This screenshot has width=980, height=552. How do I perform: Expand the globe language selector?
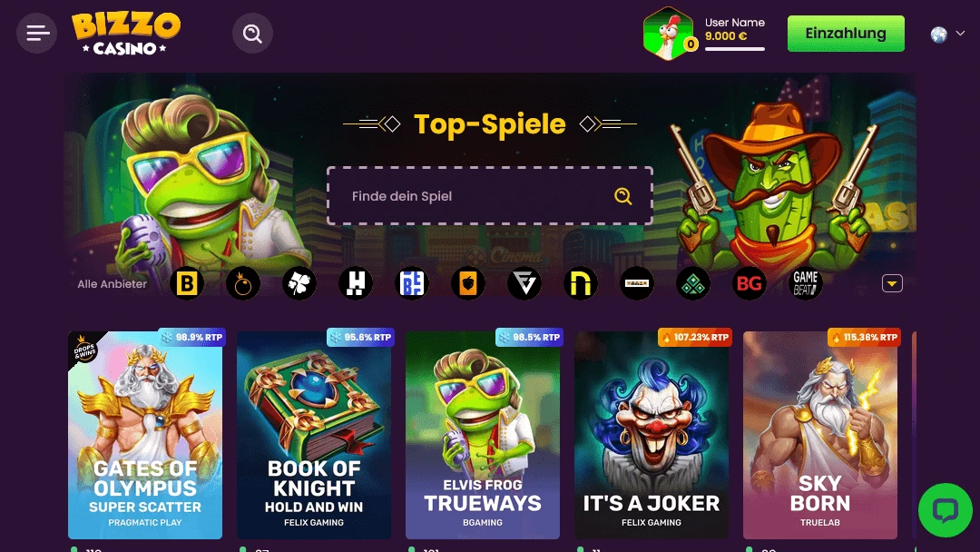(947, 34)
